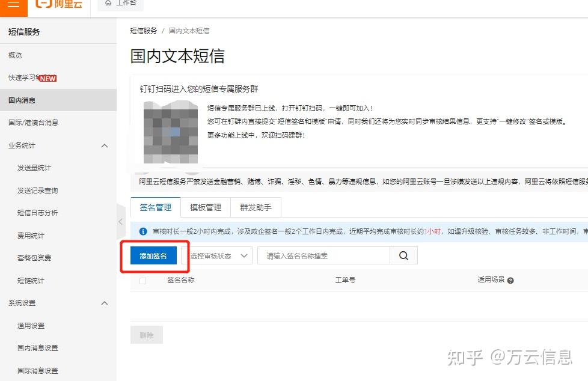Switch to the 签名管理 tab
This screenshot has height=381, width=588.
point(156,207)
